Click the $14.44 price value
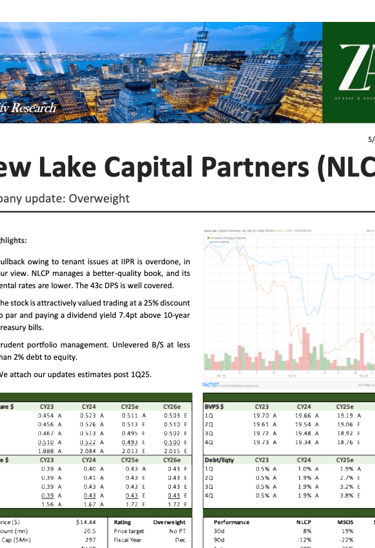Viewport: 375px width, 548px height. [86, 522]
